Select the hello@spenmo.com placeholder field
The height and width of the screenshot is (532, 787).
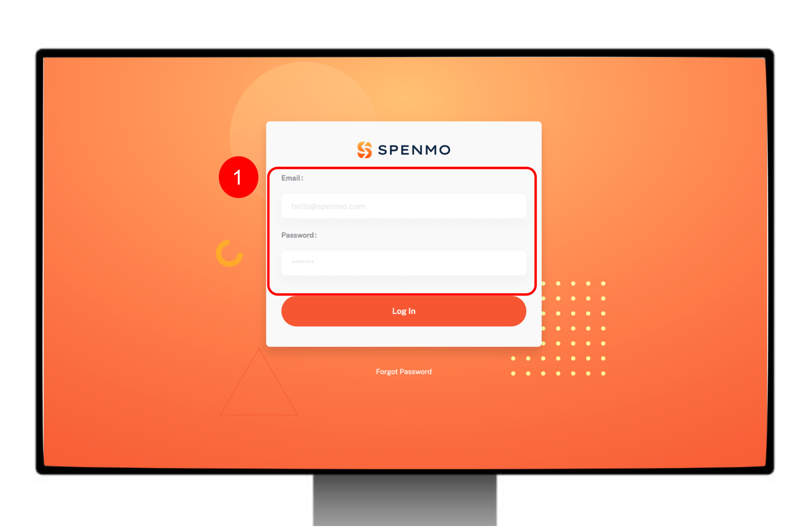[x=404, y=206]
